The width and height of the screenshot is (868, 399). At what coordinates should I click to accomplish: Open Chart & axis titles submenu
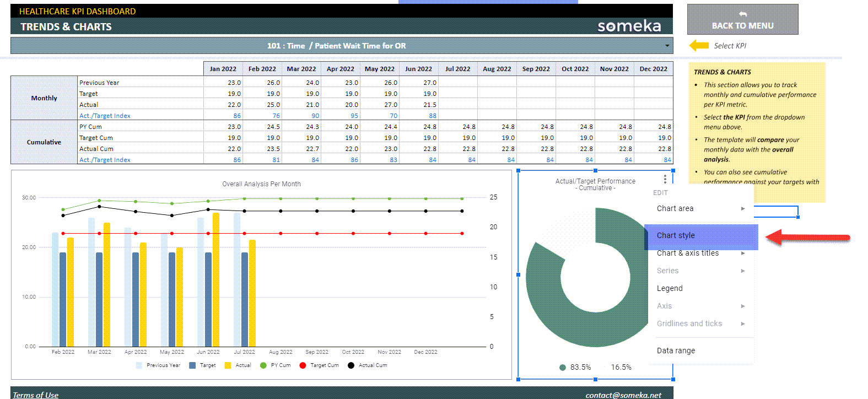coord(701,253)
